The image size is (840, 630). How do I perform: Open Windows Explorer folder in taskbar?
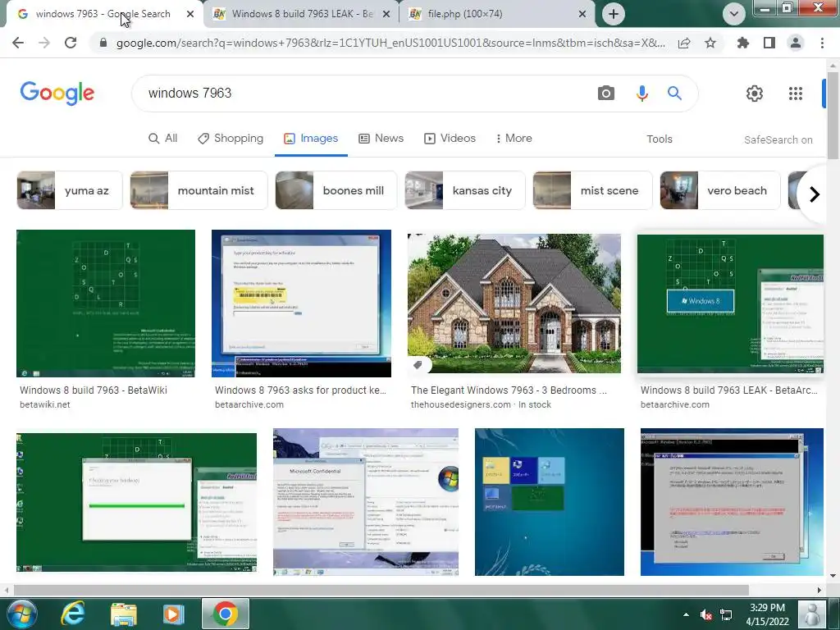point(124,614)
